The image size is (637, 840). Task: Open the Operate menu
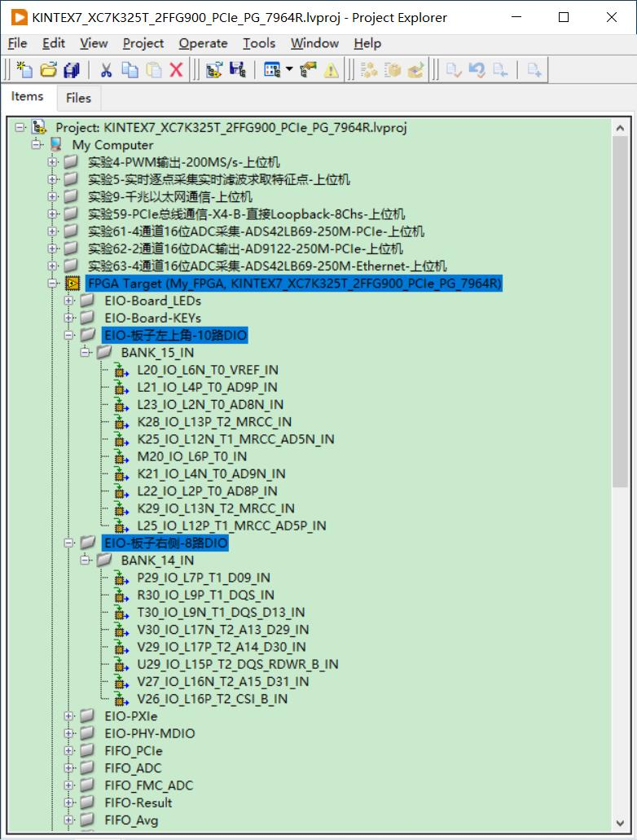pyautogui.click(x=203, y=43)
